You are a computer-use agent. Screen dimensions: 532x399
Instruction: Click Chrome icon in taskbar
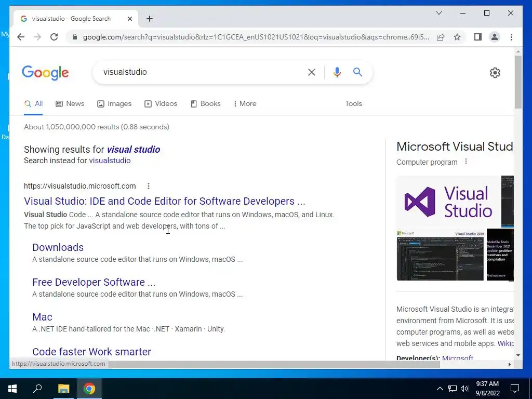(x=89, y=389)
